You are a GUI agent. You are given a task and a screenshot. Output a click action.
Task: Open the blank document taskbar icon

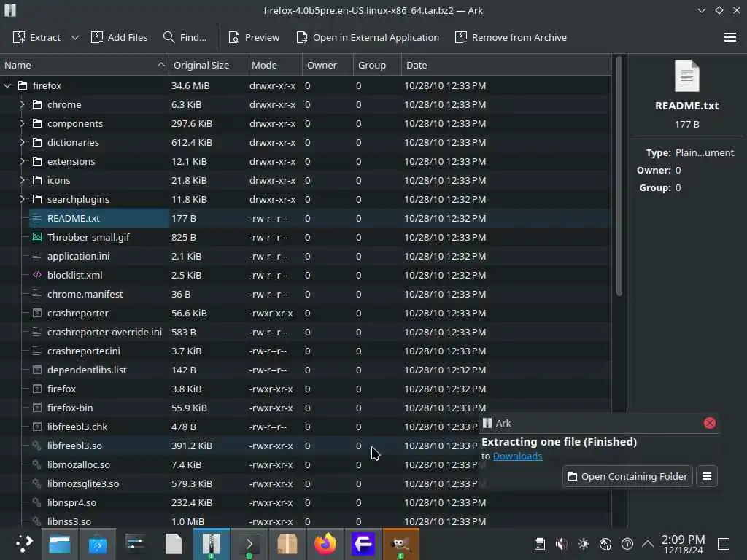coord(174,544)
